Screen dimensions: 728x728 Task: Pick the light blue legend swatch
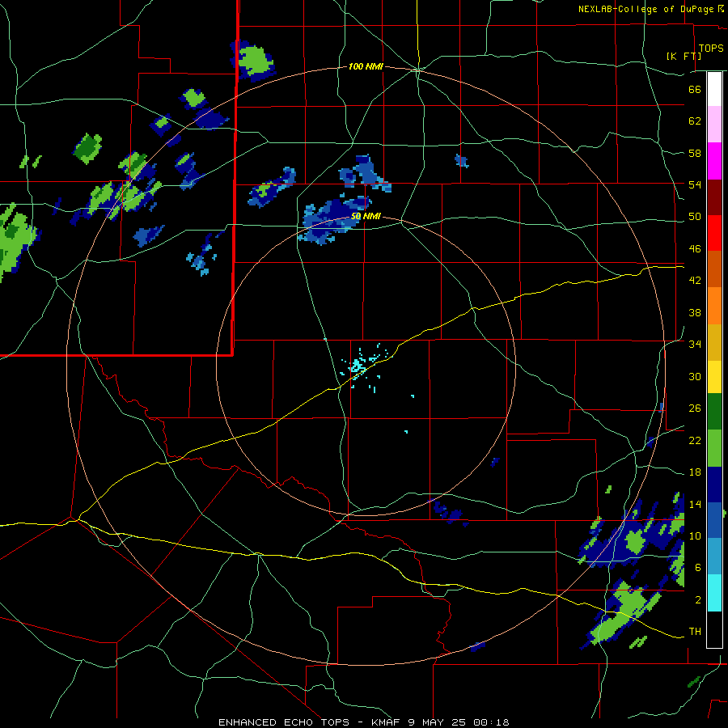coord(714,557)
